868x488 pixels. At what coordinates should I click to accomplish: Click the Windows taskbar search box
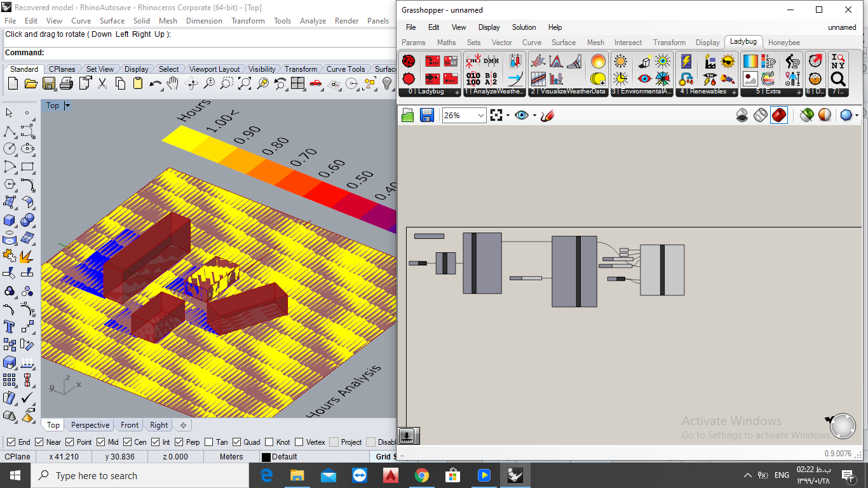(140, 475)
